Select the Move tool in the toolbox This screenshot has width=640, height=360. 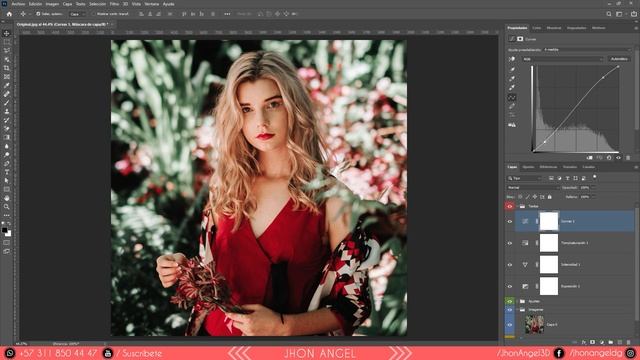click(7, 33)
